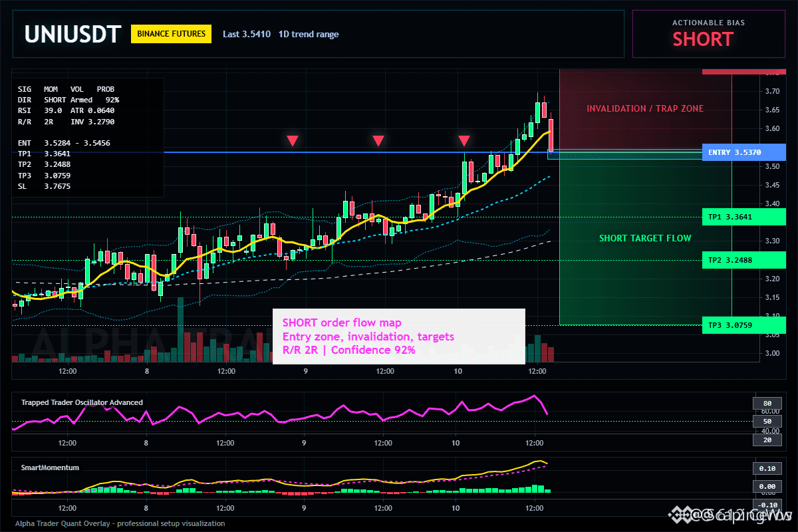
Task: Click the rightmost red triangle signal marker
Action: tap(464, 140)
